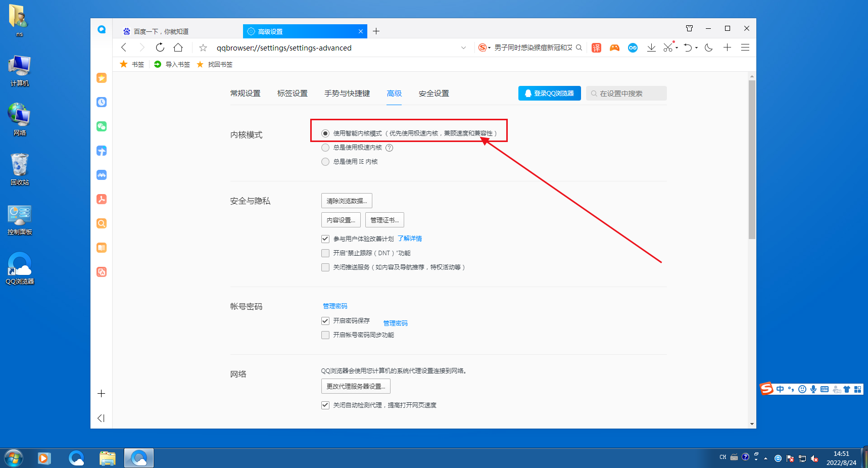Open the translate icon in the toolbar
Screen dimensions: 868x468
[597, 48]
